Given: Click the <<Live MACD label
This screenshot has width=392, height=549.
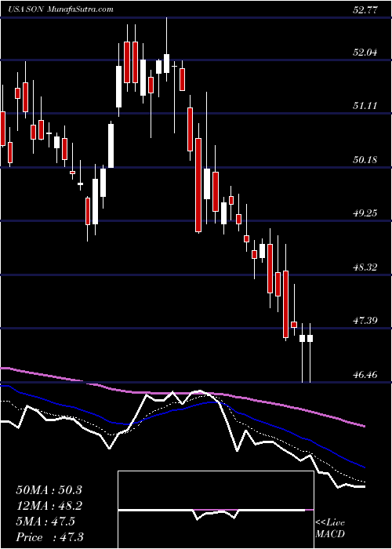Looking at the screenshot, I should [x=330, y=529].
